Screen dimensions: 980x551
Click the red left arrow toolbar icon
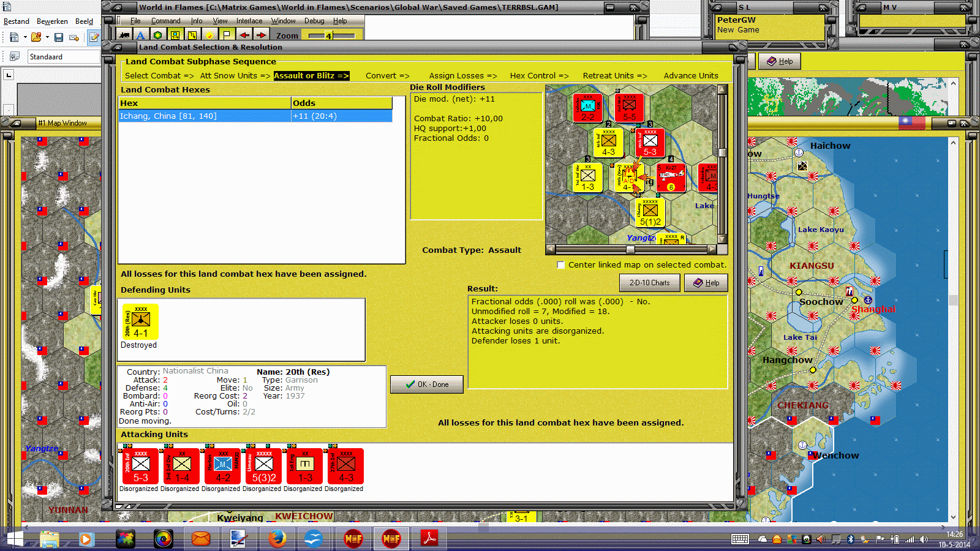pyautogui.click(x=244, y=36)
